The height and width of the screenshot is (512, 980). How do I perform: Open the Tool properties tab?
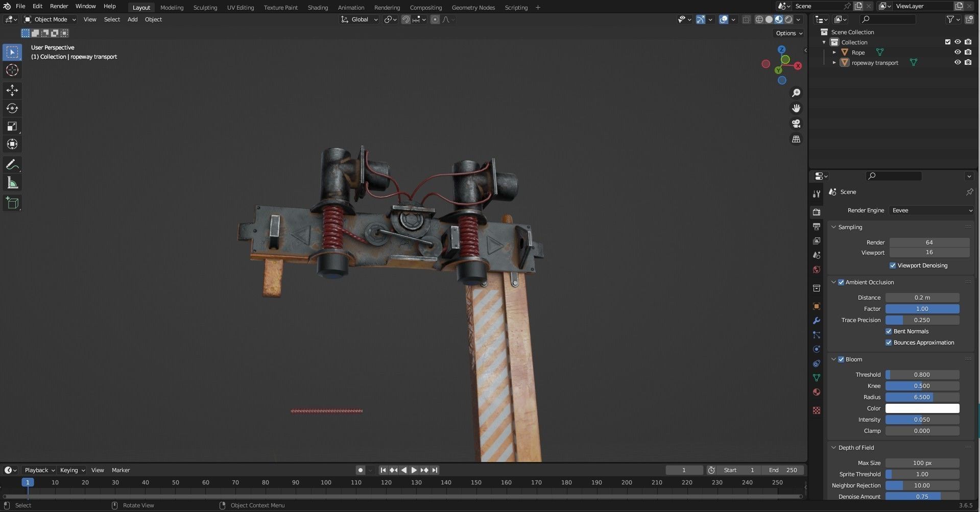pos(817,193)
